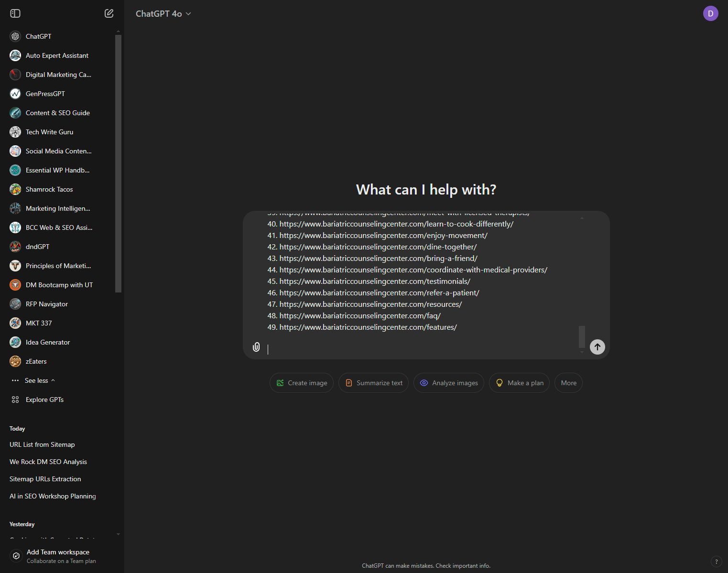Screen dimensions: 728x573
Task: Open We Rock DM SEO Analysis chat
Action: point(48,462)
